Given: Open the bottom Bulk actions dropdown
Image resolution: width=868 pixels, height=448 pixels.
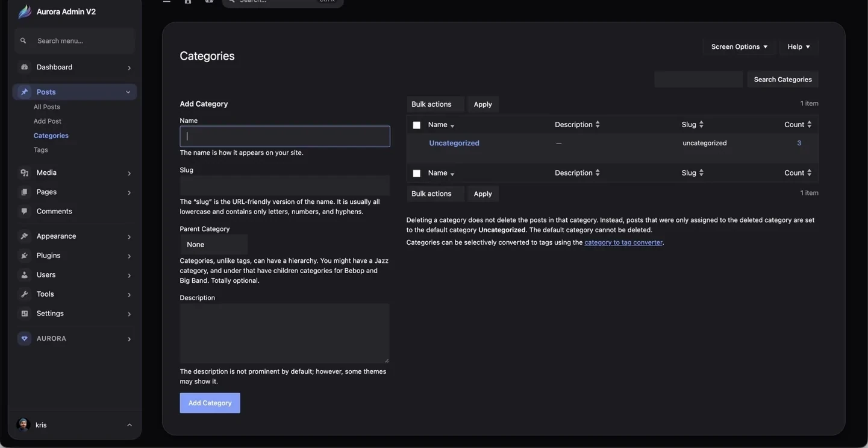Looking at the screenshot, I should 435,194.
